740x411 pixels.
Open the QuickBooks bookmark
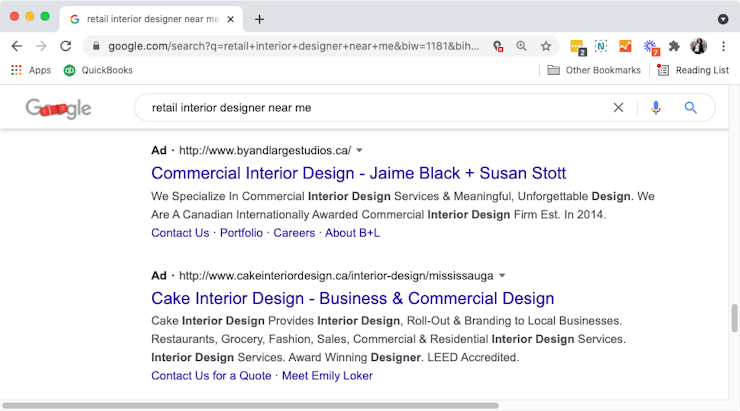(x=98, y=70)
